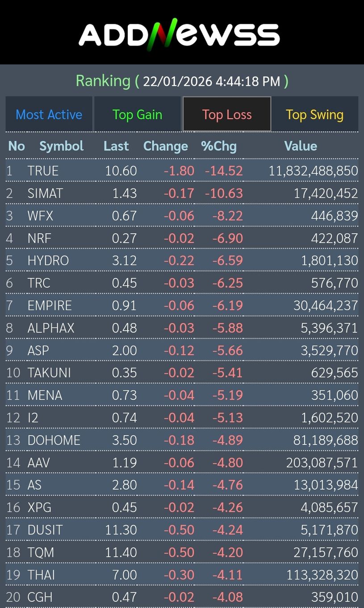Click the THAI stock symbol
This screenshot has height=608, width=364.
coord(41,575)
